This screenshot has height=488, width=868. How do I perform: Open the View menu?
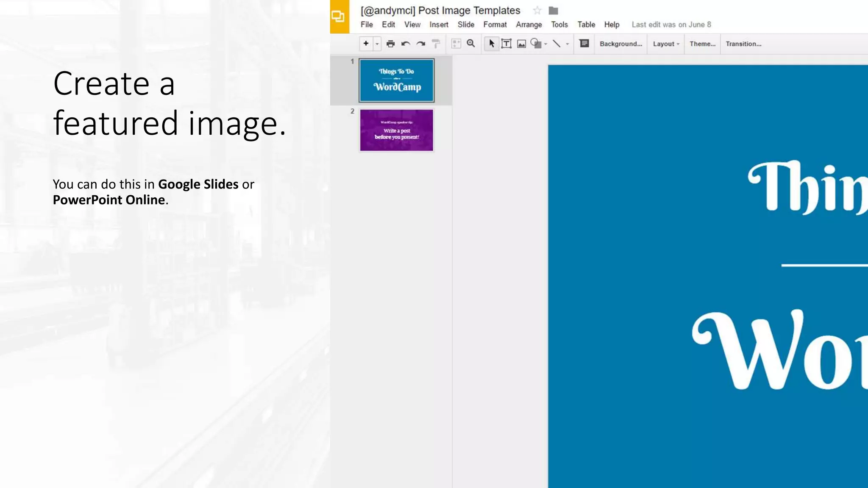pos(412,25)
